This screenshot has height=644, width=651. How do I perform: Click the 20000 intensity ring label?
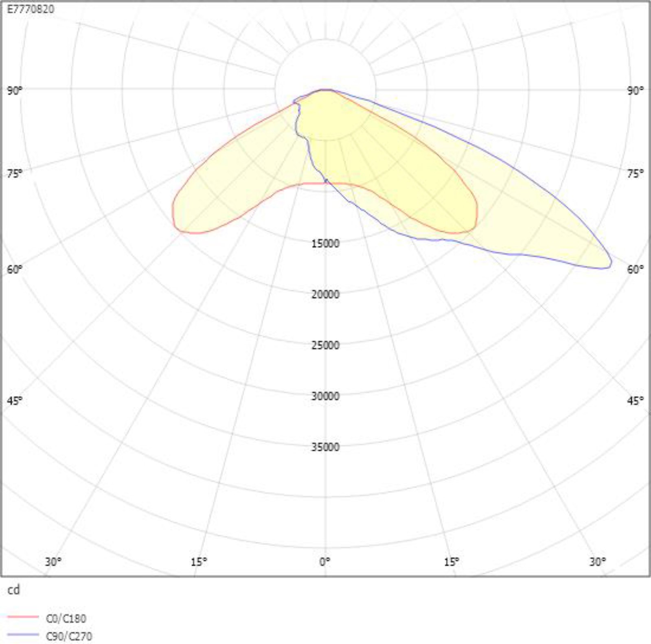325,294
